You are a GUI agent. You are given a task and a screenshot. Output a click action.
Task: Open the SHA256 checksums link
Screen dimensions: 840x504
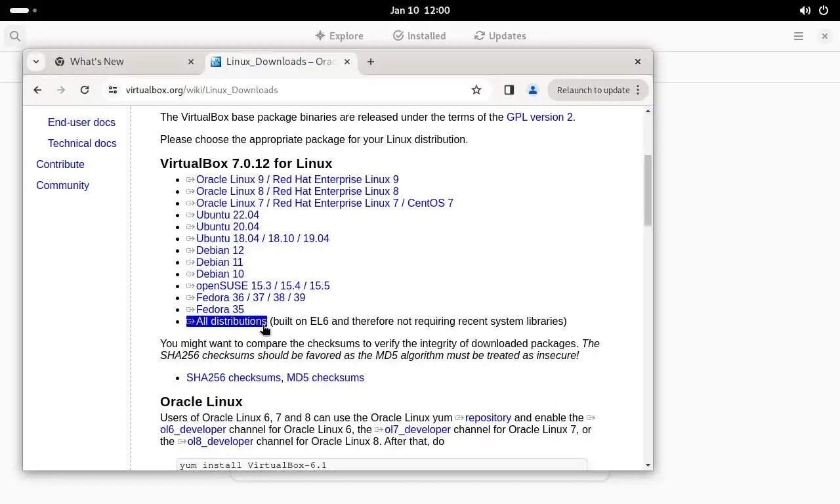tap(234, 378)
